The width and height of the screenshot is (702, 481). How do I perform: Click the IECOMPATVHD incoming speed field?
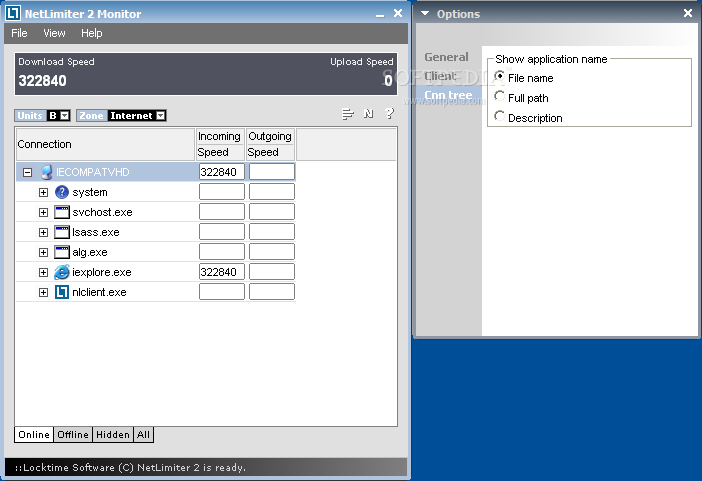click(x=222, y=172)
